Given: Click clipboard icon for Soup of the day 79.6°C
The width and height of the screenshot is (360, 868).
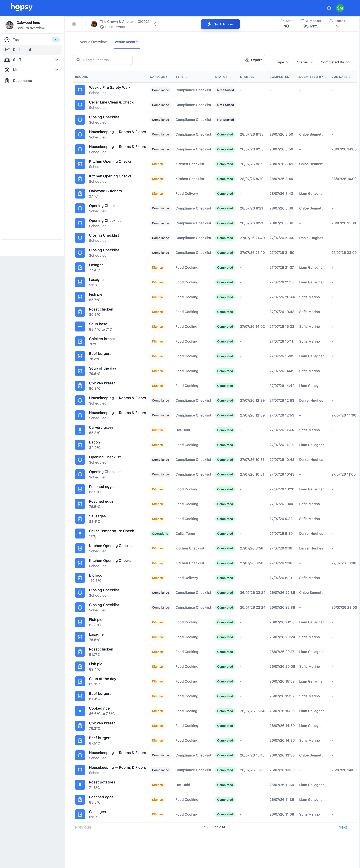Looking at the screenshot, I should pos(80,371).
